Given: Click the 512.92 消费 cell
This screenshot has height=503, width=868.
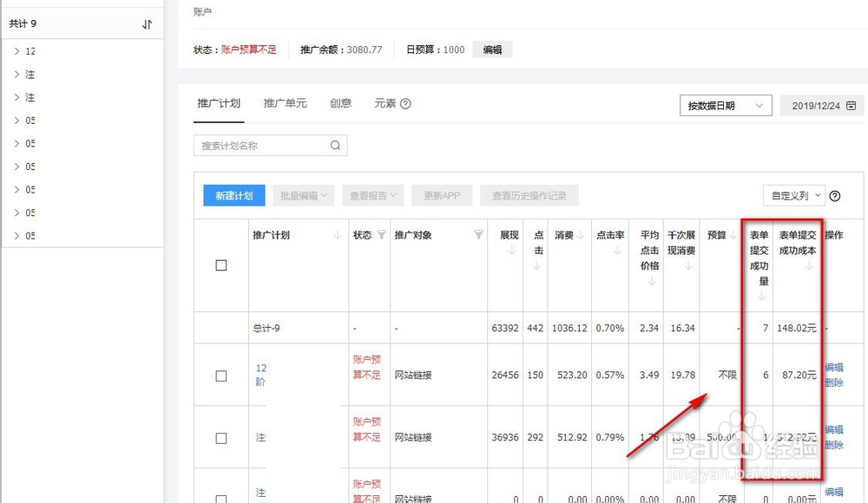Looking at the screenshot, I should pos(572,437).
